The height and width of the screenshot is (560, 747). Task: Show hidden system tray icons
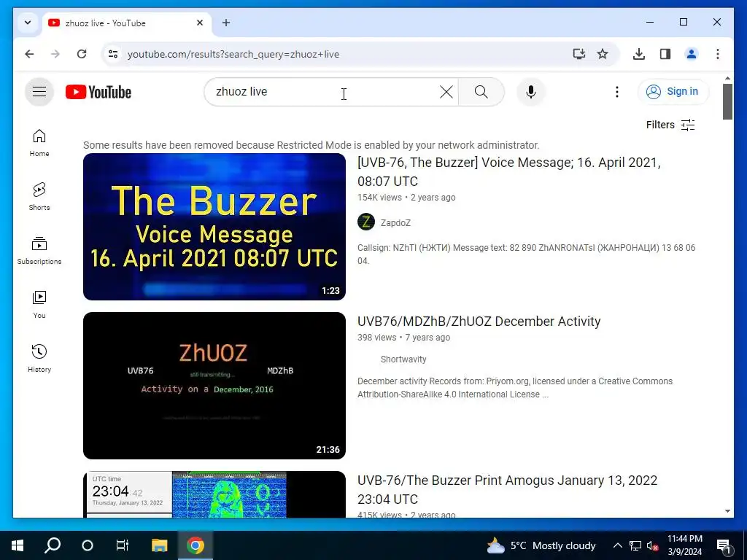pyautogui.click(x=617, y=545)
